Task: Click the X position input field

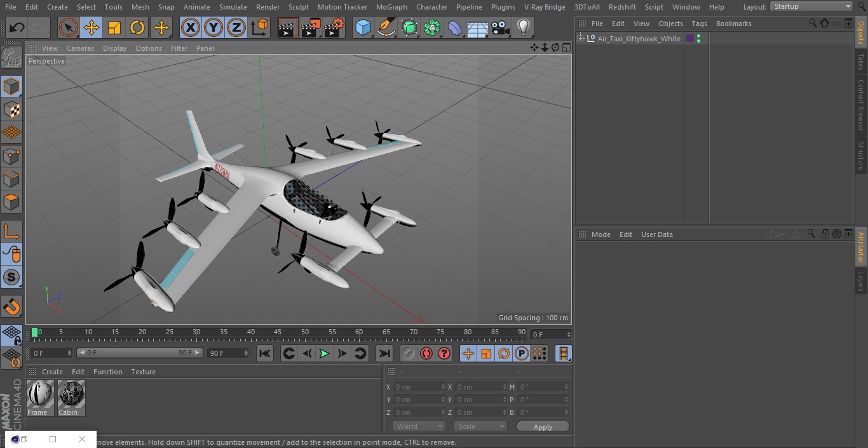Action: tap(419, 387)
